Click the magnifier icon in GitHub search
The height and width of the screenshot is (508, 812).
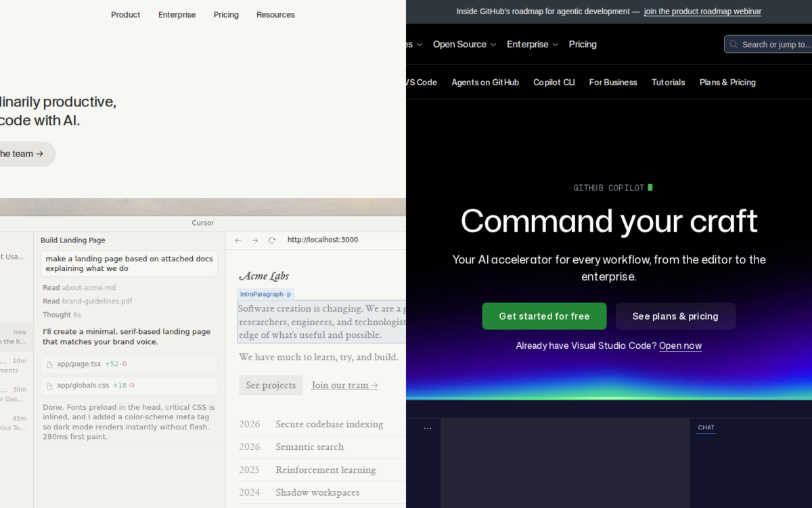pyautogui.click(x=734, y=45)
